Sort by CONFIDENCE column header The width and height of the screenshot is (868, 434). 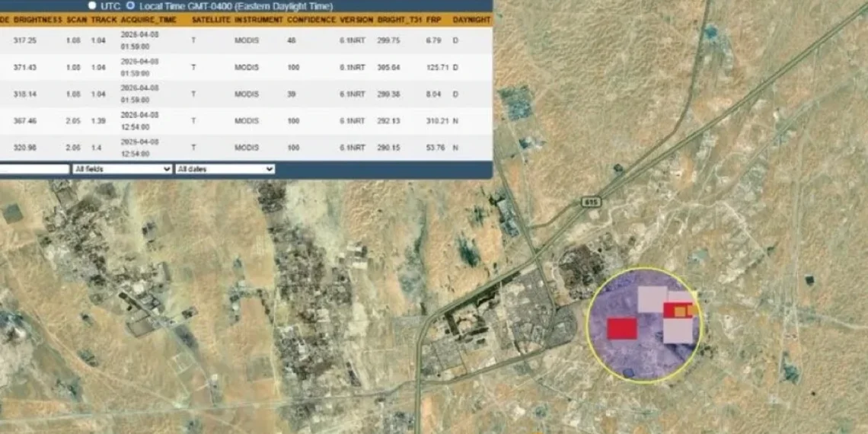coord(311,19)
